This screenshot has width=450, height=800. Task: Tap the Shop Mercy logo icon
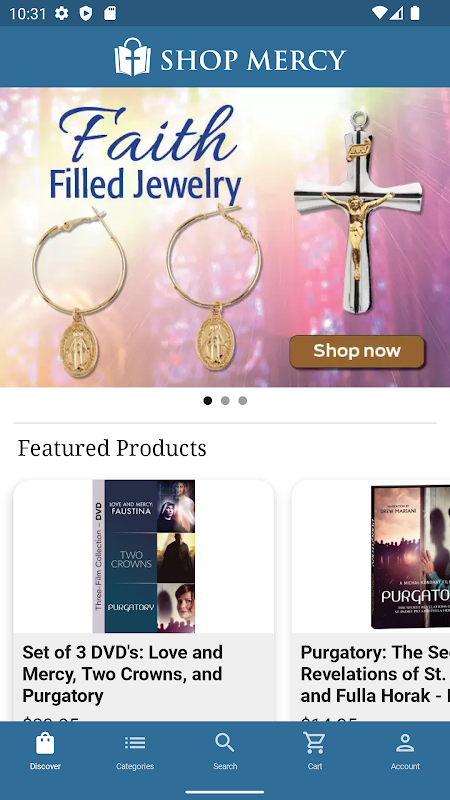(133, 57)
